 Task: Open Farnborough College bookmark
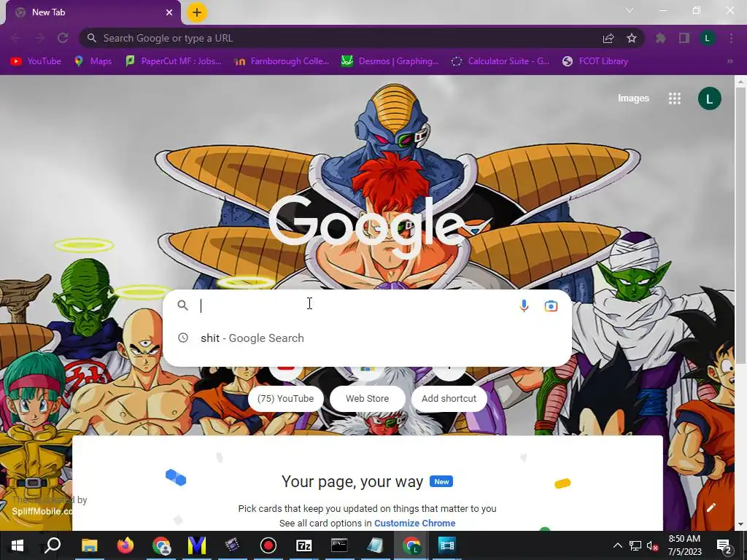(282, 61)
